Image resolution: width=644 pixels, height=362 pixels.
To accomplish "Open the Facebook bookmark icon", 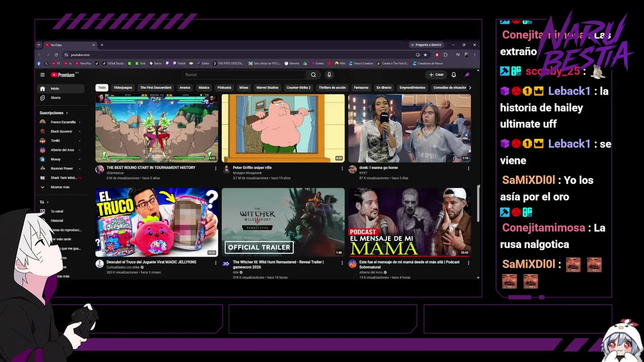I will pyautogui.click(x=39, y=63).
